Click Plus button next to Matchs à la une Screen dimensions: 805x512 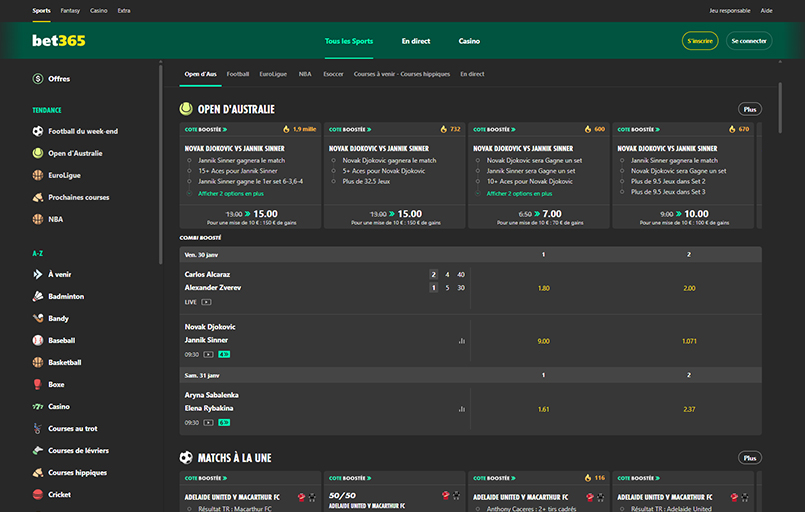click(750, 458)
